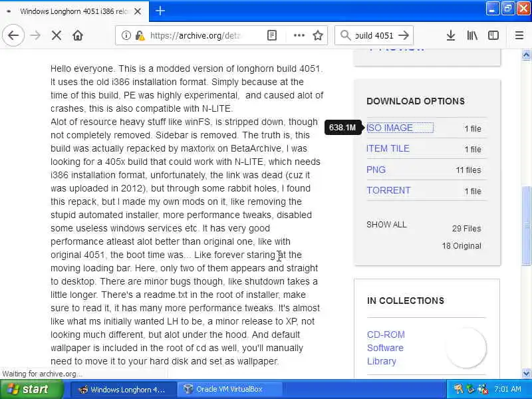Image resolution: width=532 pixels, height=399 pixels.
Task: Submit the search with arrow button
Action: point(404,35)
